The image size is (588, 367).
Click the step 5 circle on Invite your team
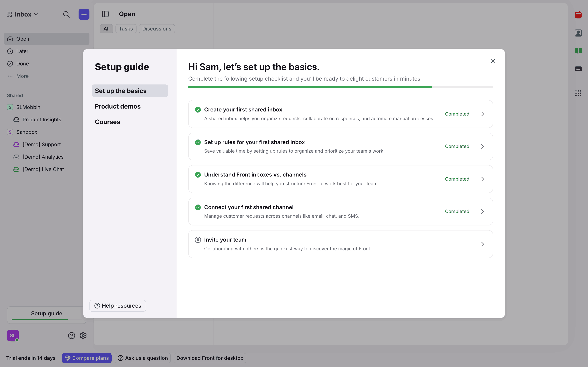(198, 240)
